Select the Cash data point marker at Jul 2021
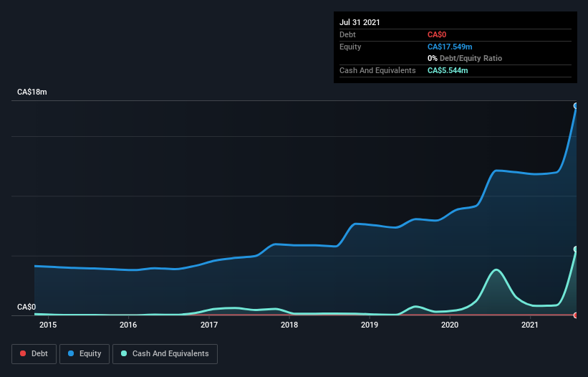Image resolution: width=588 pixels, height=377 pixels. 576,249
